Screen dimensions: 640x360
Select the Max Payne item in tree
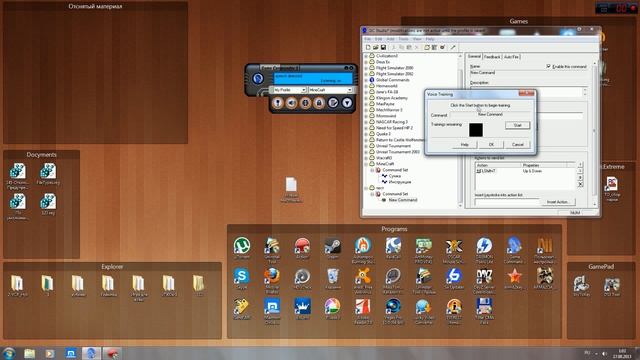click(385, 104)
